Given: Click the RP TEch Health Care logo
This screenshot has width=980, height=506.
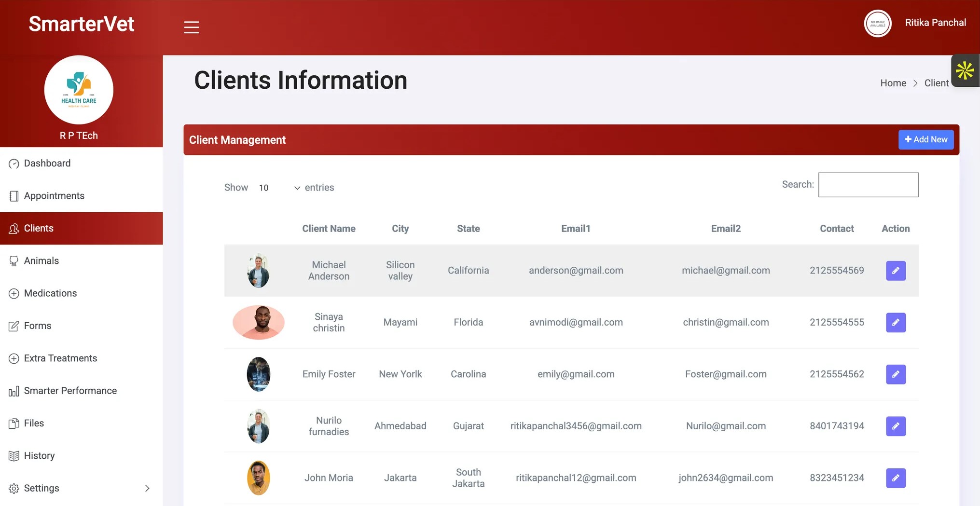Looking at the screenshot, I should 79,90.
